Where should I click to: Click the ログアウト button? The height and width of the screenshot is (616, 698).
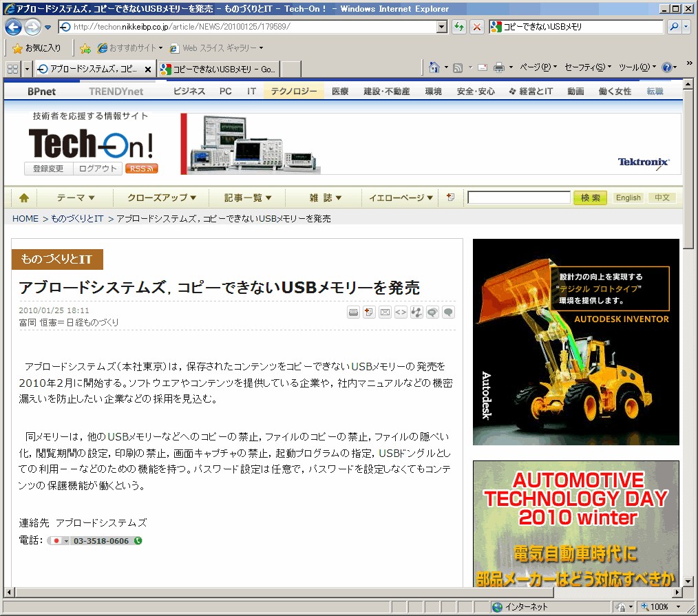[x=98, y=169]
